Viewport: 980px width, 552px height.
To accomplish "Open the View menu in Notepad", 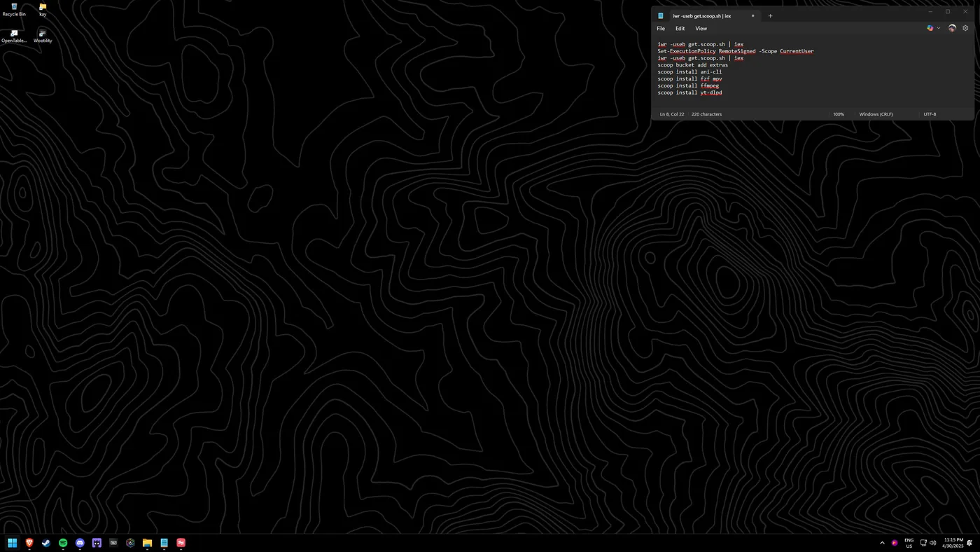I will (701, 29).
